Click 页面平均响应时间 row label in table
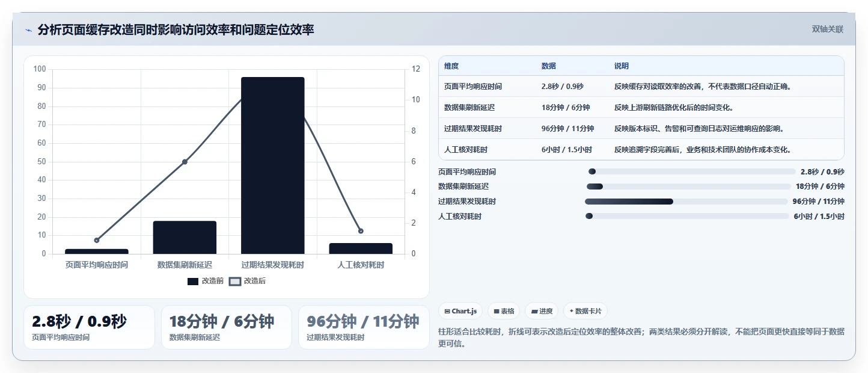This screenshot has width=868, height=373. click(473, 87)
